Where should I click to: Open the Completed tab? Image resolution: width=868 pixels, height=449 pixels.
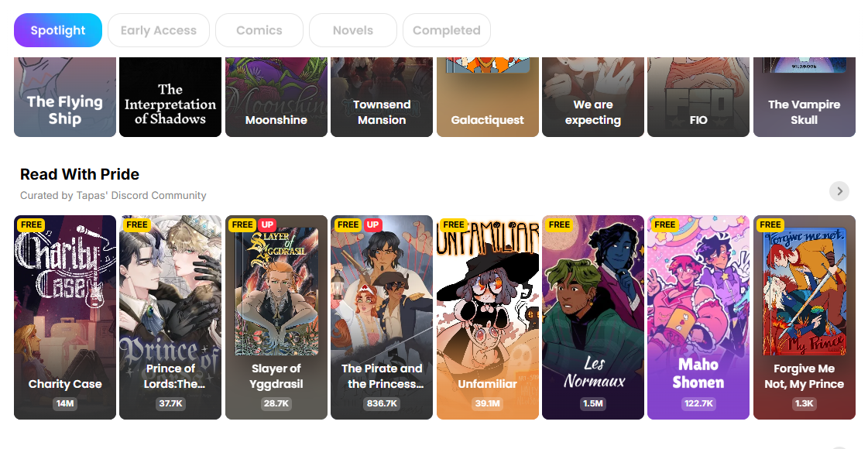coord(447,30)
